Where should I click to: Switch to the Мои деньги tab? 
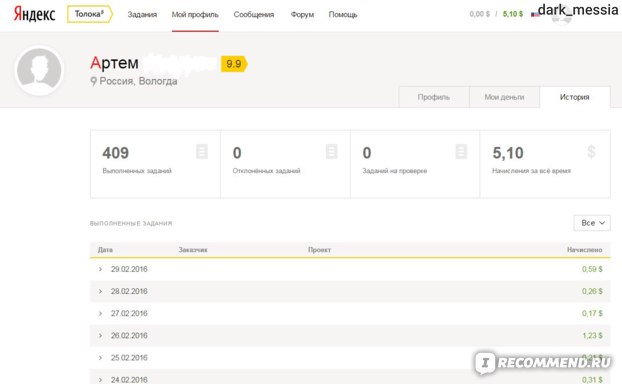tap(504, 97)
